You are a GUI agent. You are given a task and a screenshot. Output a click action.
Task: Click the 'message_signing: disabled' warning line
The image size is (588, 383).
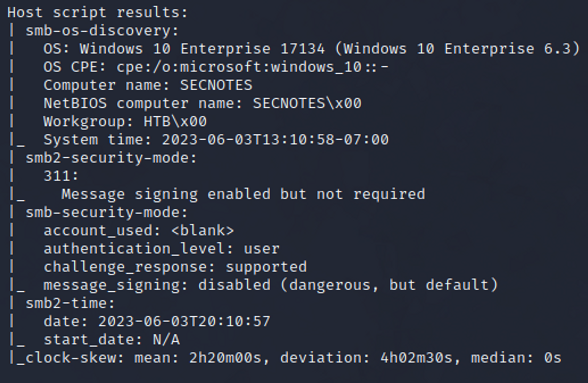click(x=271, y=285)
